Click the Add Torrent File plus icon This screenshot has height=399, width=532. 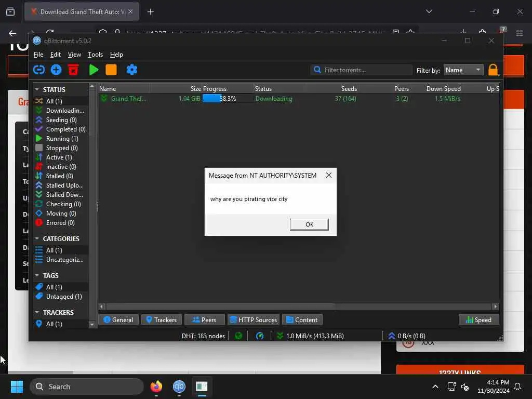pyautogui.click(x=56, y=70)
